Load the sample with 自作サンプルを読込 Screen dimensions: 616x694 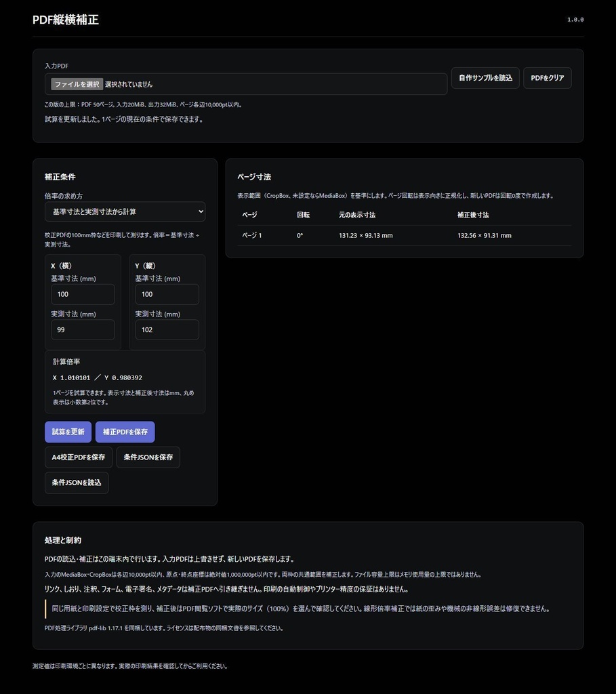click(x=485, y=78)
